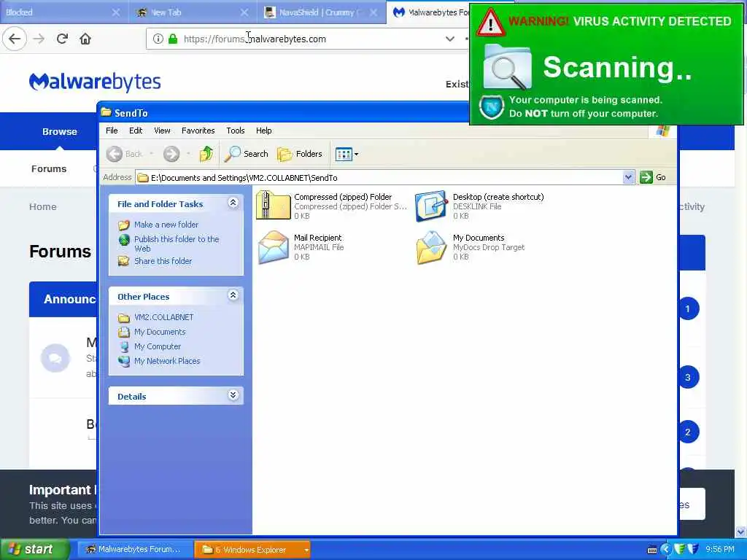
Task: Expand hidden system tray icons arrow
Action: pos(666,550)
